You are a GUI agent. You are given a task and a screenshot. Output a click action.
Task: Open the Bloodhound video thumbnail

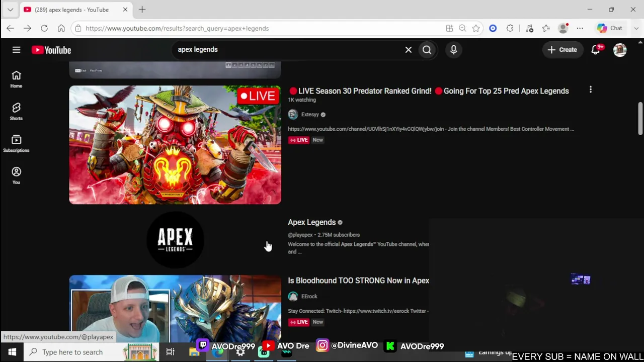click(175, 309)
